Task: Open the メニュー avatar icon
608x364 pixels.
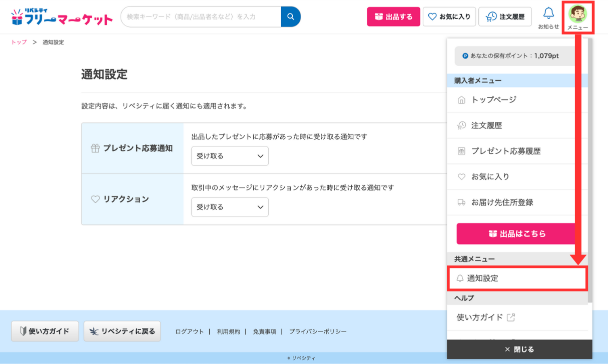Action: (578, 13)
